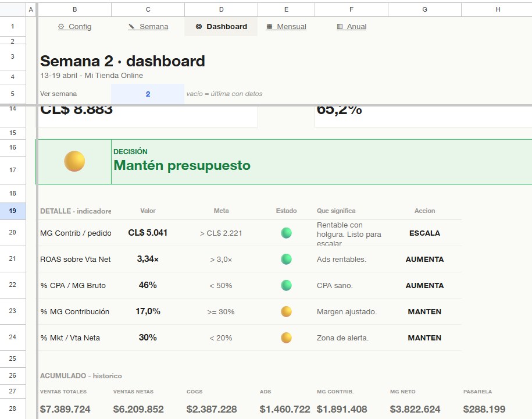This screenshot has height=419, width=532.
Task: Select column B header
Action: [x=74, y=9]
